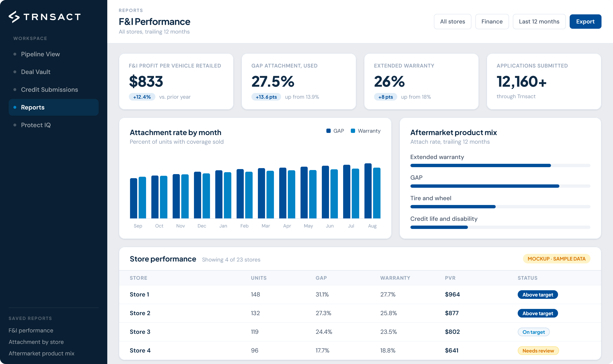Click the Showing 4 of 23 stores text
613x364 pixels.
click(x=231, y=260)
